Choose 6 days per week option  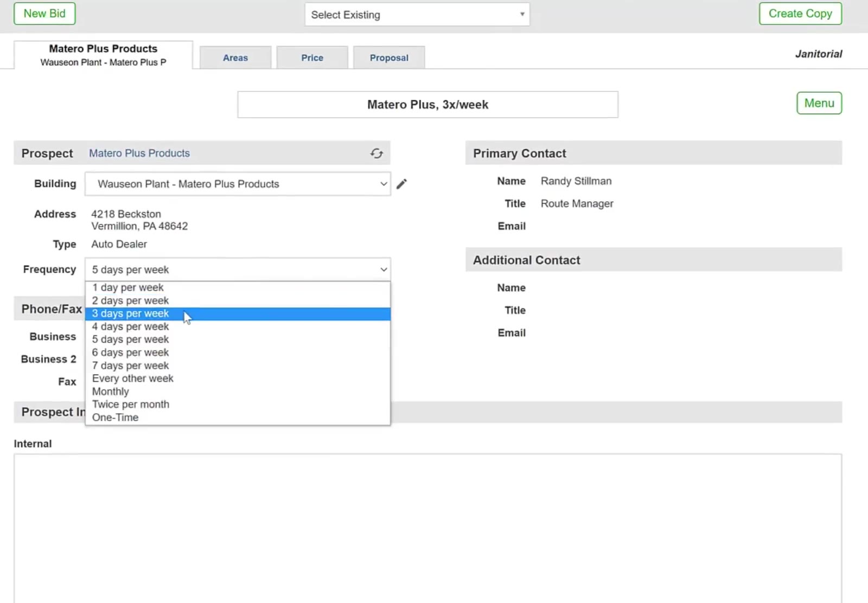tap(238, 352)
